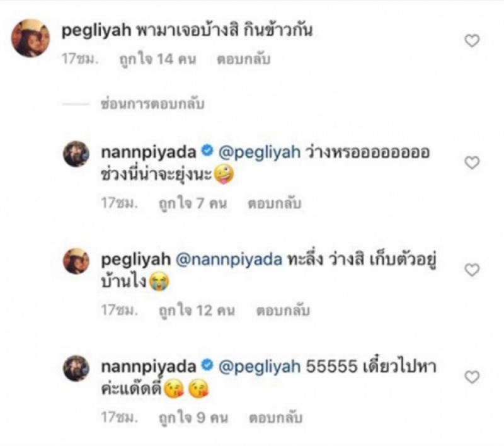Open pegliyah's profile picture at top
Image resolution: width=504 pixels, height=446 pixels.
(x=30, y=38)
